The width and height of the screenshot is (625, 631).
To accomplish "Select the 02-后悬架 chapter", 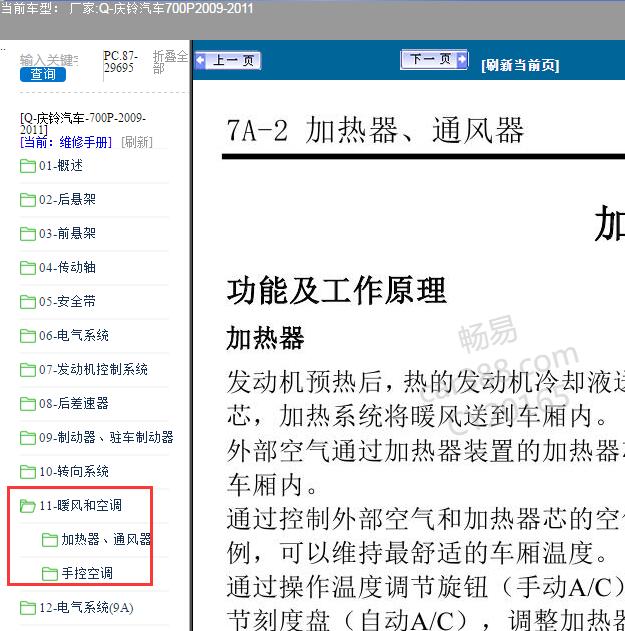I will (68, 199).
